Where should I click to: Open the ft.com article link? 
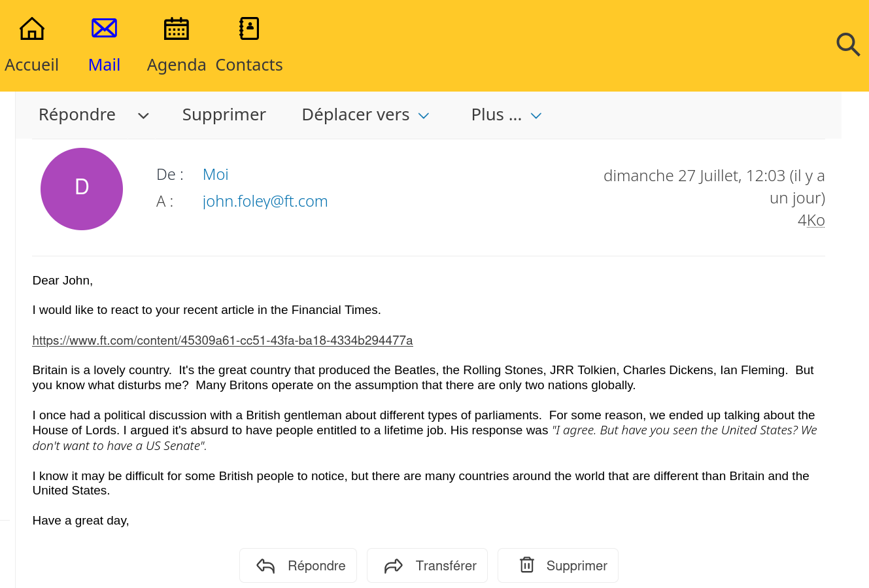(222, 340)
